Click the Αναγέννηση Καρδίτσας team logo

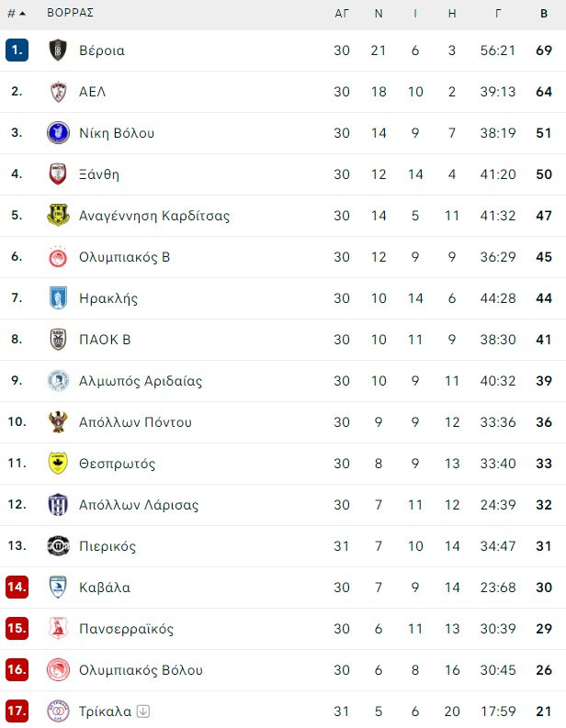pos(58,216)
